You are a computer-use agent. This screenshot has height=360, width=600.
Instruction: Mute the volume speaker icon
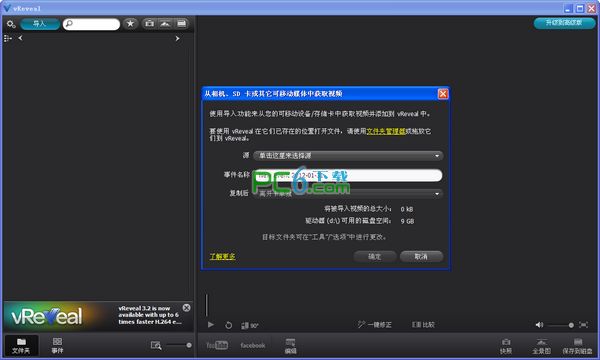[x=539, y=325]
